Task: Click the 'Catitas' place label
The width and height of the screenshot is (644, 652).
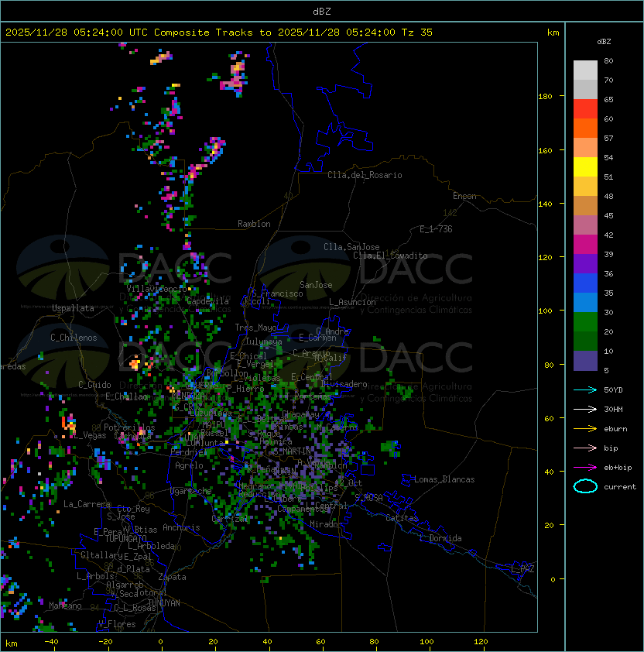Action: pyautogui.click(x=402, y=518)
